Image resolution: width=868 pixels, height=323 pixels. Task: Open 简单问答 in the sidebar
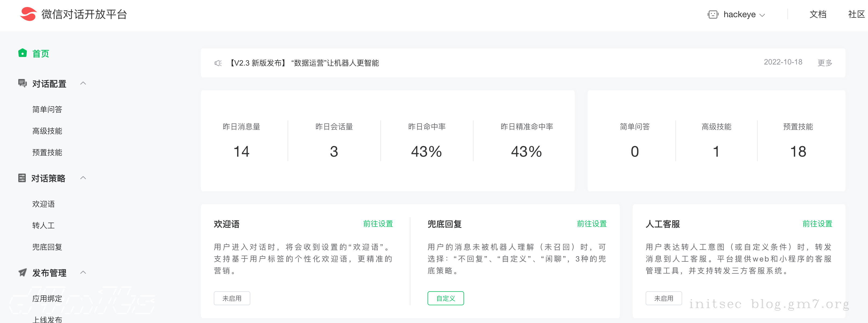tap(47, 109)
